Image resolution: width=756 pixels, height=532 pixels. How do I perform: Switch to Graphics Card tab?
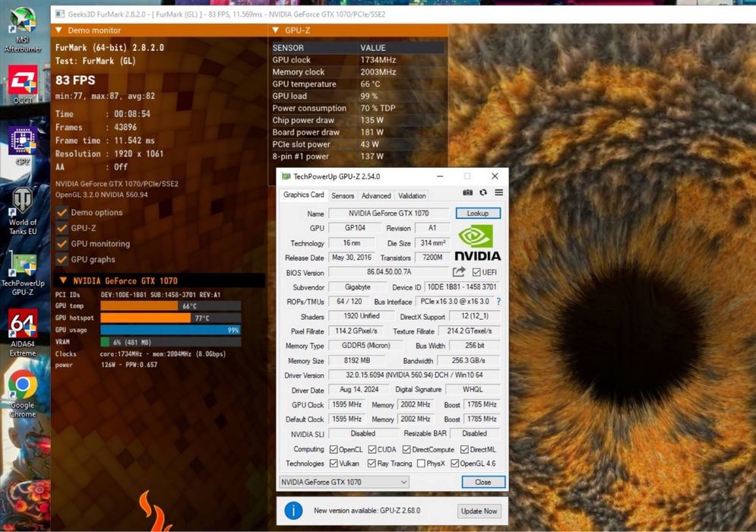pyautogui.click(x=303, y=195)
